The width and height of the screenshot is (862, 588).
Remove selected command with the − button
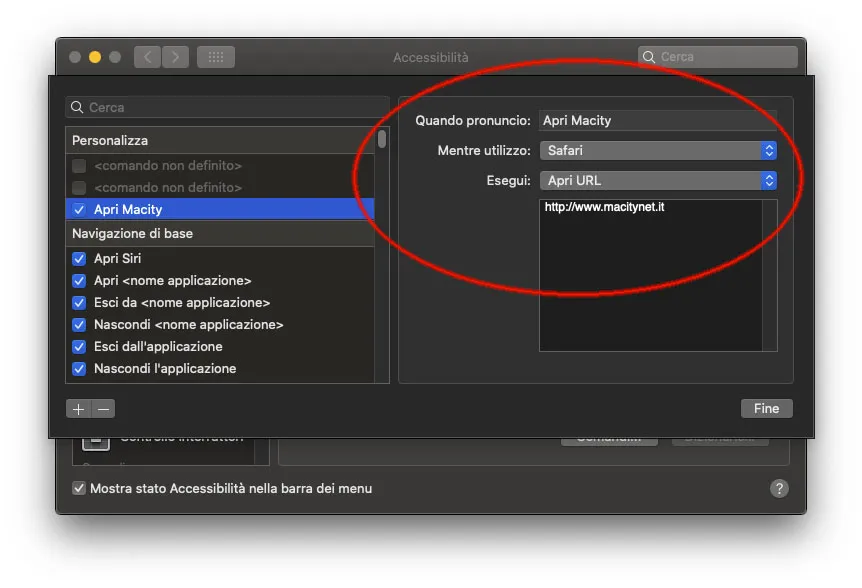(x=101, y=408)
